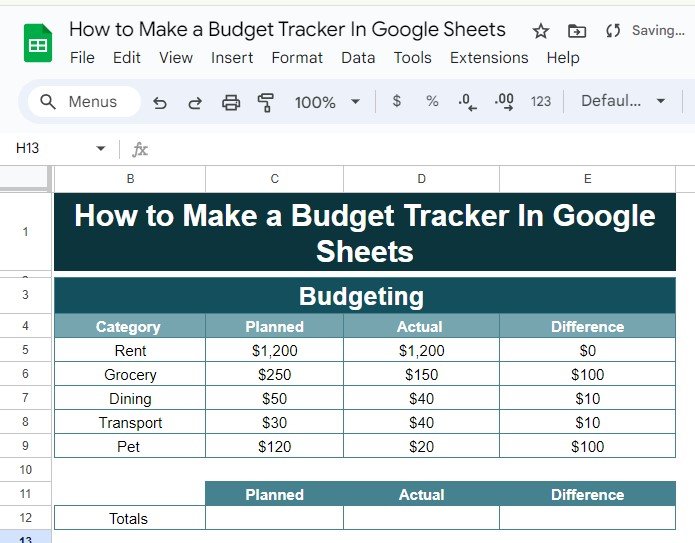Open the Extensions menu
The height and width of the screenshot is (543, 695).
489,58
